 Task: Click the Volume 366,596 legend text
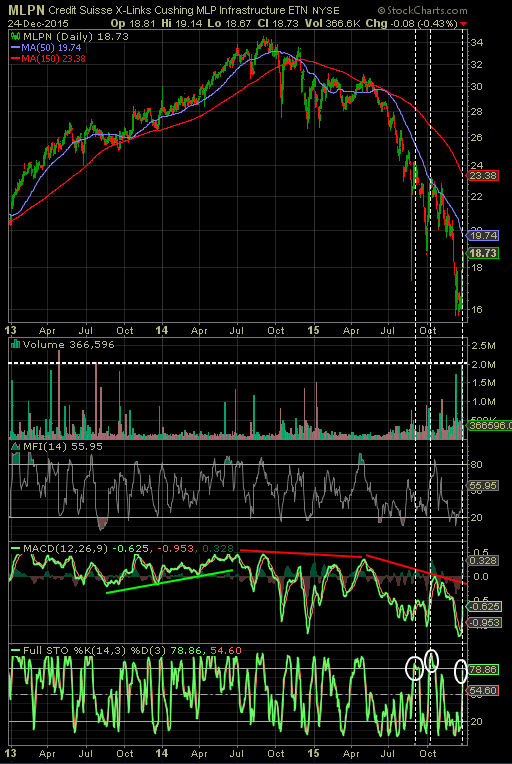pos(68,344)
